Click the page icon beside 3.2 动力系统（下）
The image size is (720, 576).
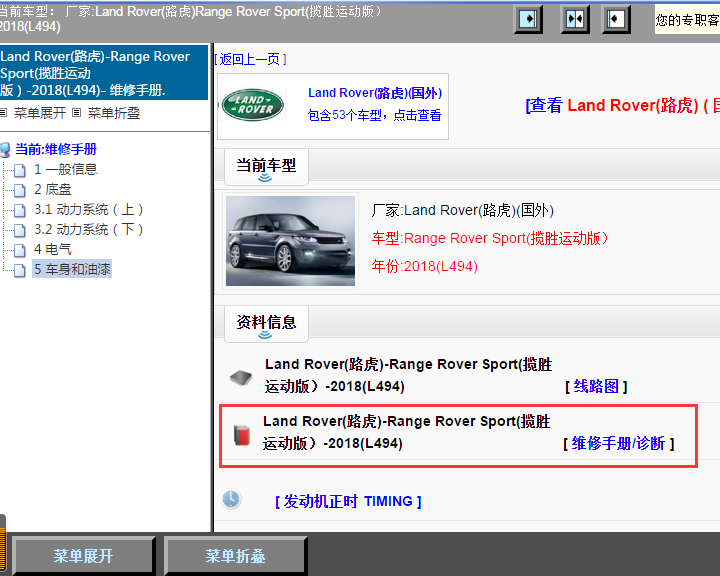pos(20,230)
